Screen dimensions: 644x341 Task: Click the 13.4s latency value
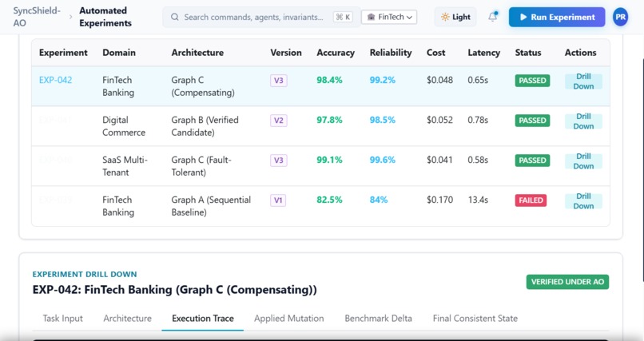478,200
